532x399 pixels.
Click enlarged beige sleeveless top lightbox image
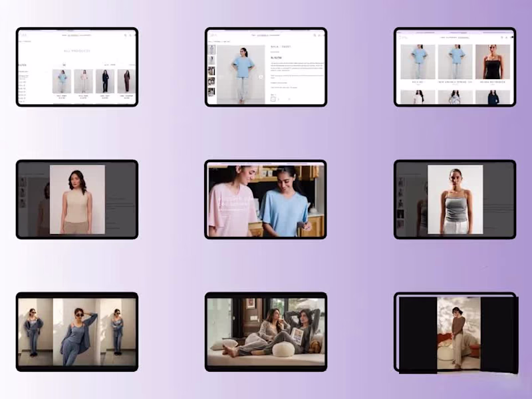pos(77,199)
